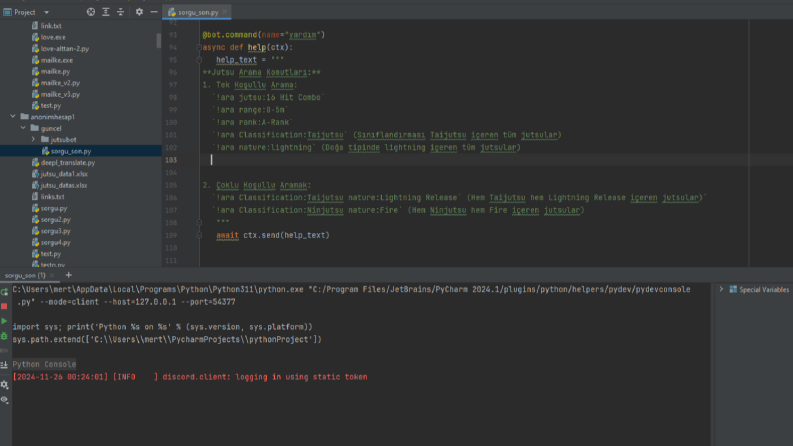Close the sorgu_son.py editor tab
793x446 pixels.
pyautogui.click(x=225, y=12)
